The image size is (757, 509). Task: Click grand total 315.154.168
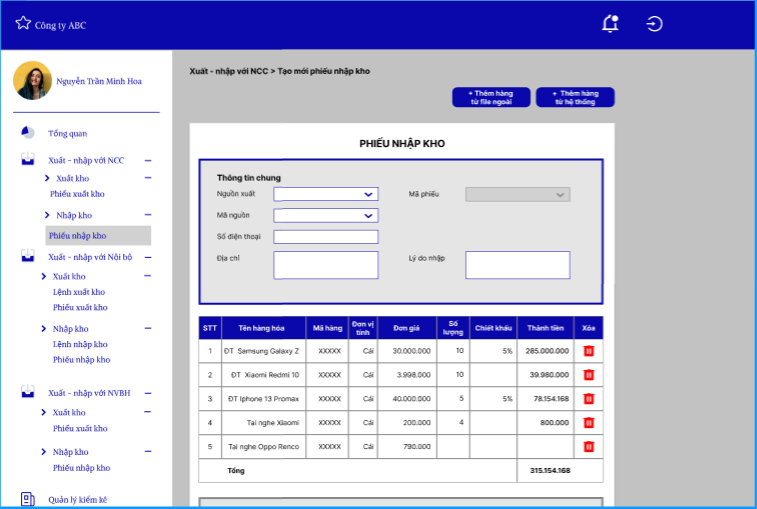pos(550,470)
